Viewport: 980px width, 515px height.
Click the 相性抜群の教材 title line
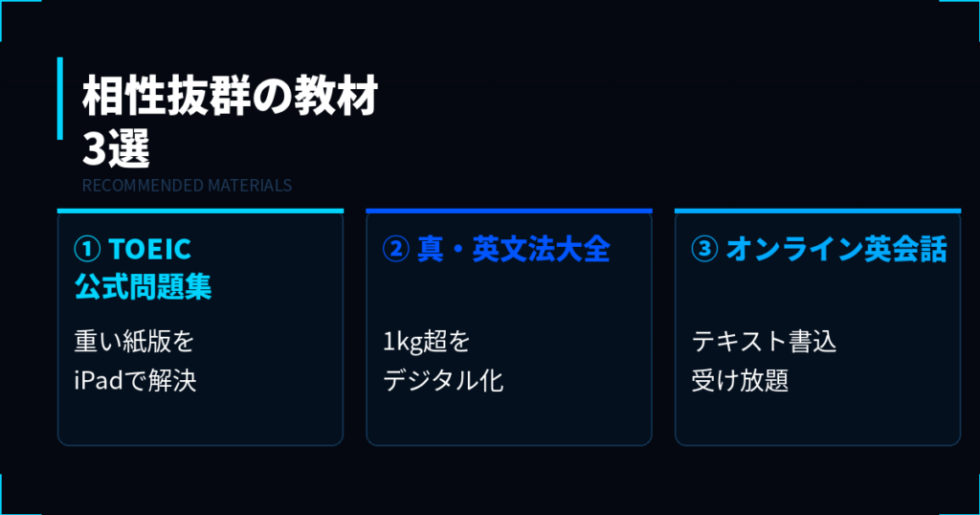pyautogui.click(x=230, y=98)
